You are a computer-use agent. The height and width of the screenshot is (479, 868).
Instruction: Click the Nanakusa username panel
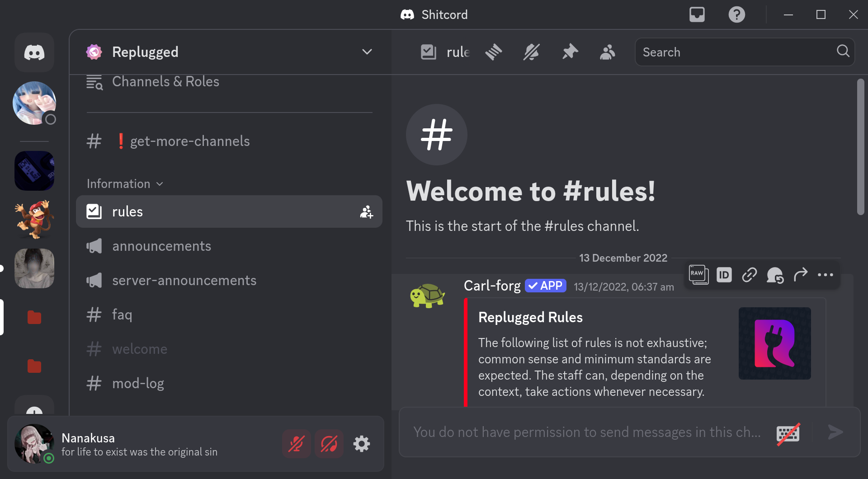(139, 445)
